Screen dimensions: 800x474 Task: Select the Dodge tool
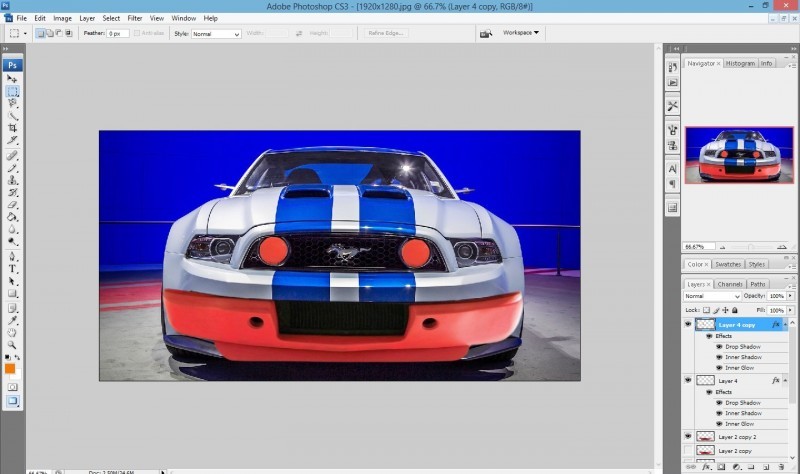12,241
